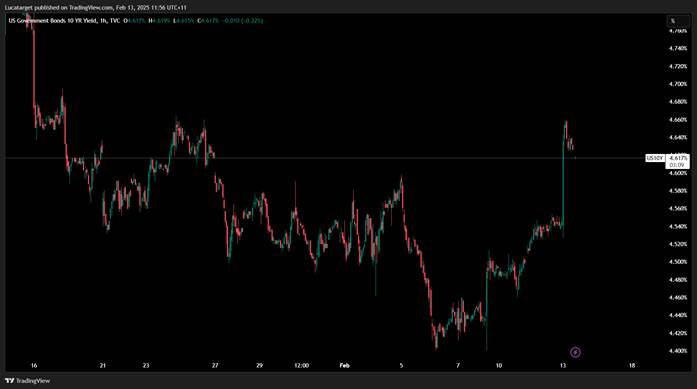Toggle the percent scale button at top right

click(677, 21)
